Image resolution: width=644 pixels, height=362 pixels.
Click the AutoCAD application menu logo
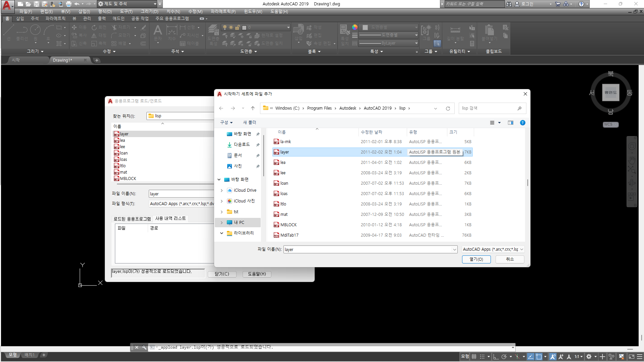pos(7,5)
